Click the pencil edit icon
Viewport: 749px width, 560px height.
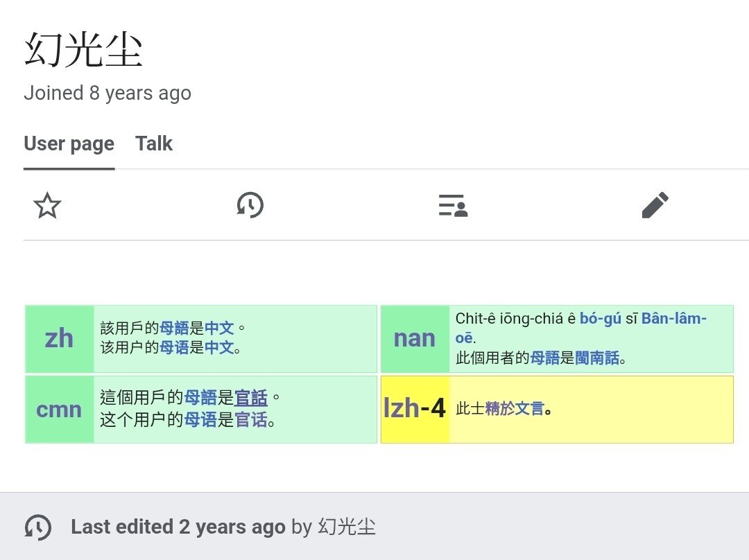(x=655, y=205)
